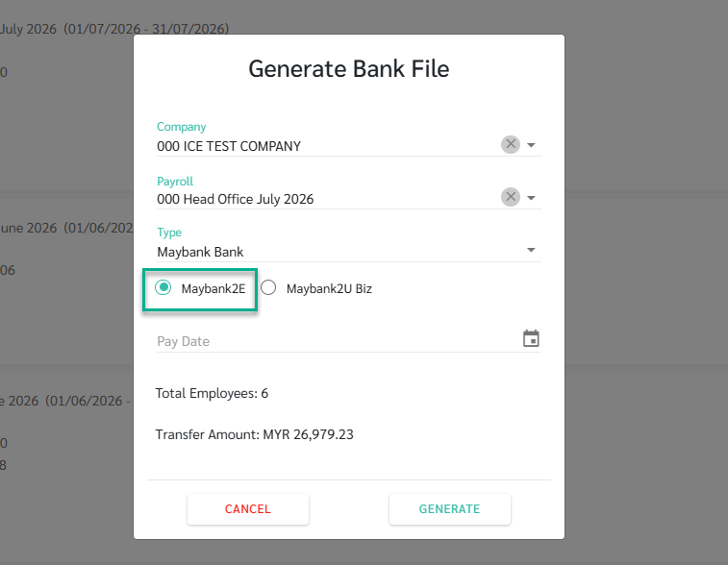Click the Total Employees: 6 text
The width and height of the screenshot is (728, 565).
point(212,393)
